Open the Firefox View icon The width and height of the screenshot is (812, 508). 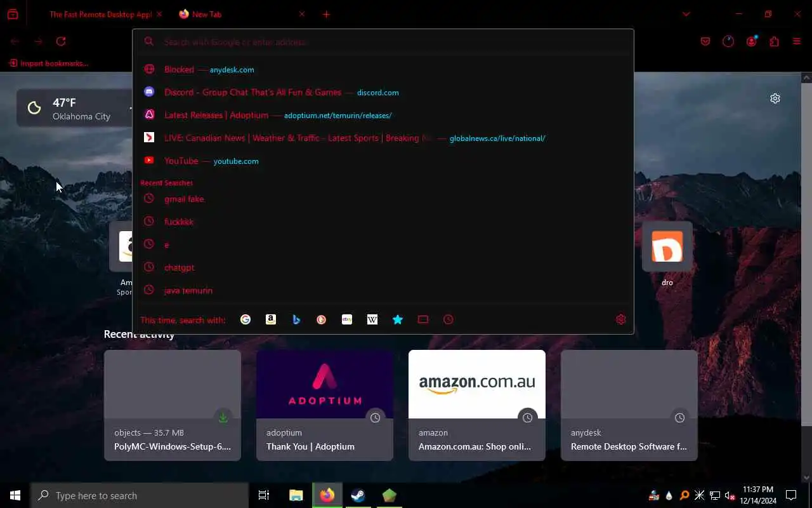13,14
